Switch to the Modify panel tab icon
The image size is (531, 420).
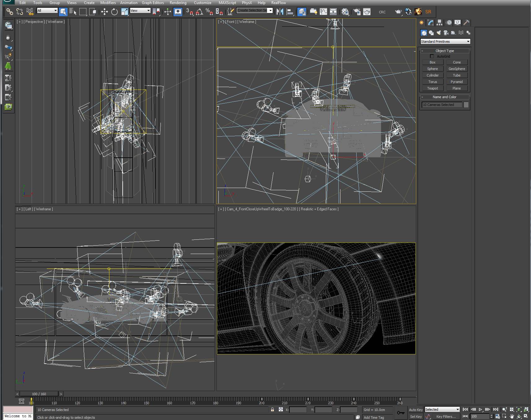(430, 23)
